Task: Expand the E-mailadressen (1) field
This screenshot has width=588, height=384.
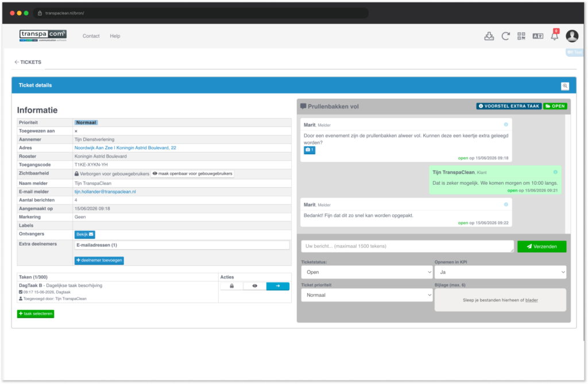Action: 182,245
